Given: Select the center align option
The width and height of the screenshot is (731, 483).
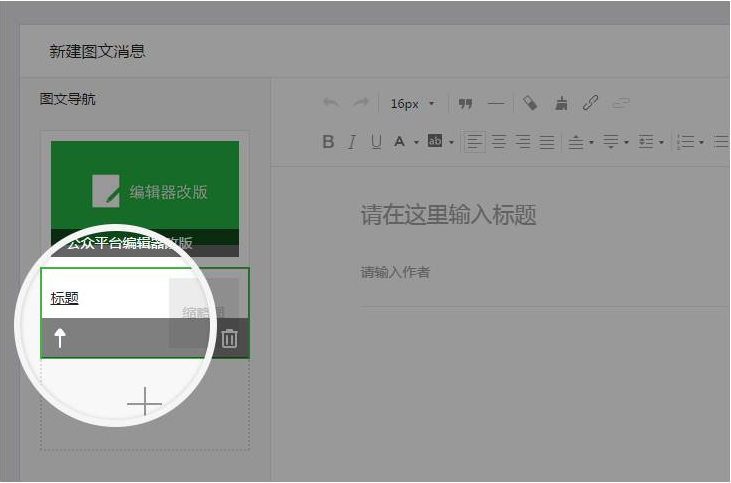Looking at the screenshot, I should coord(498,142).
